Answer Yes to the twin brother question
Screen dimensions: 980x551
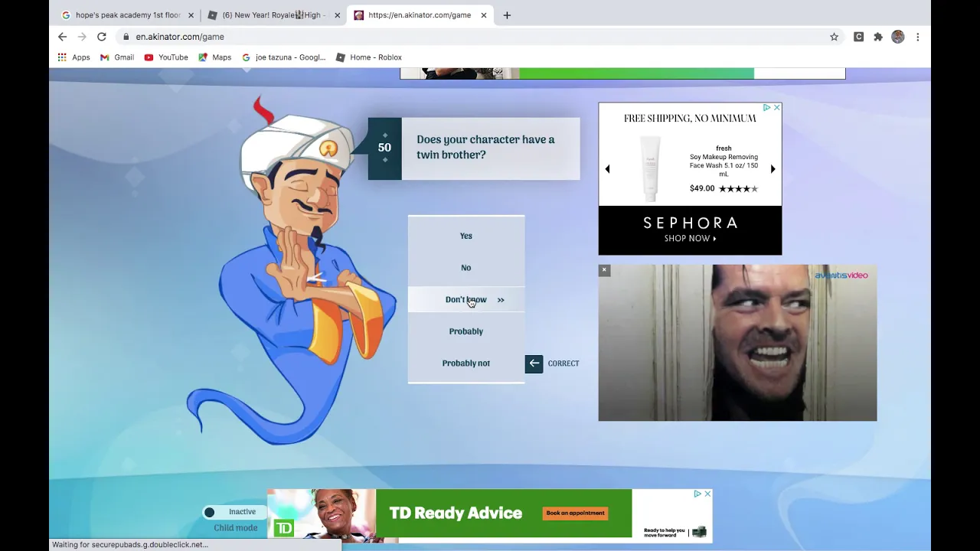(x=466, y=236)
